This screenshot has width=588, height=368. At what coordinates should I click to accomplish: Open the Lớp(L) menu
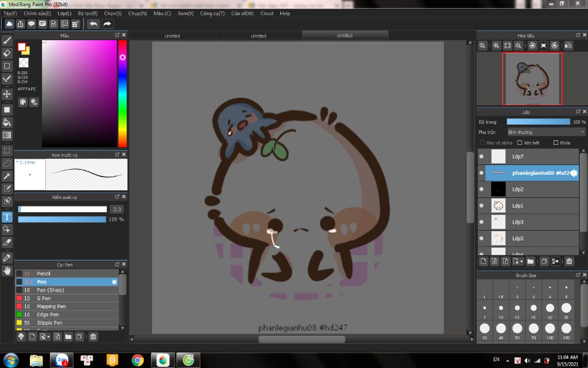pyautogui.click(x=64, y=13)
